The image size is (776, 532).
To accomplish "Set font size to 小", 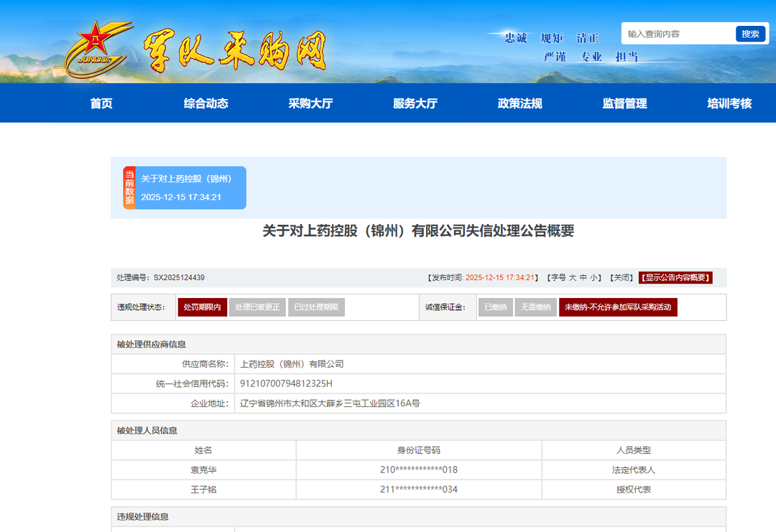I will (x=594, y=278).
